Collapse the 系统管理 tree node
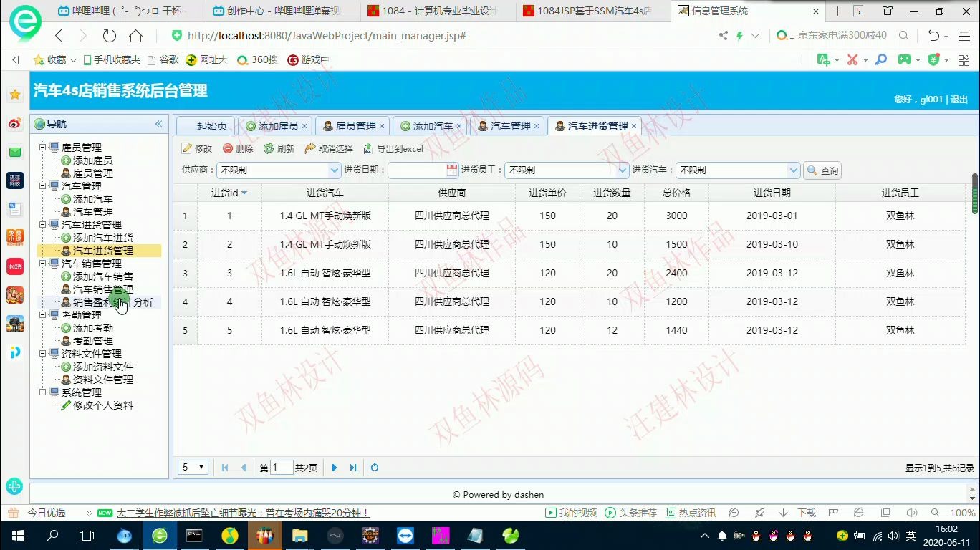This screenshot has width=980, height=550. pyautogui.click(x=43, y=392)
